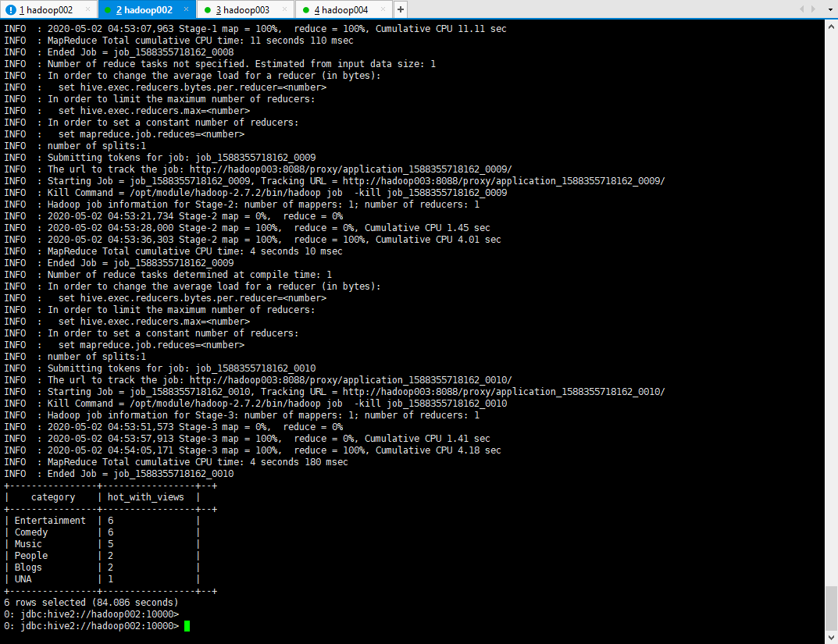Viewport: 838px width, 644px height.
Task: Click the scrollbar up arrow
Action: (x=831, y=27)
